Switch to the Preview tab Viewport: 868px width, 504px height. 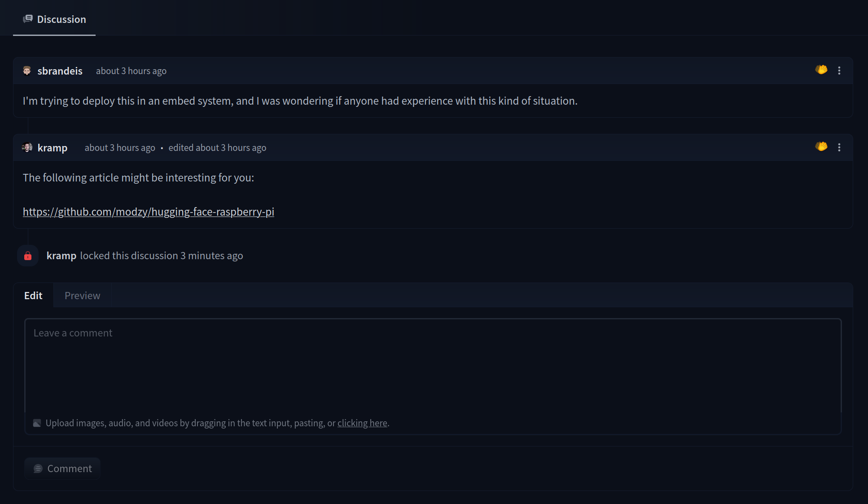tap(82, 296)
